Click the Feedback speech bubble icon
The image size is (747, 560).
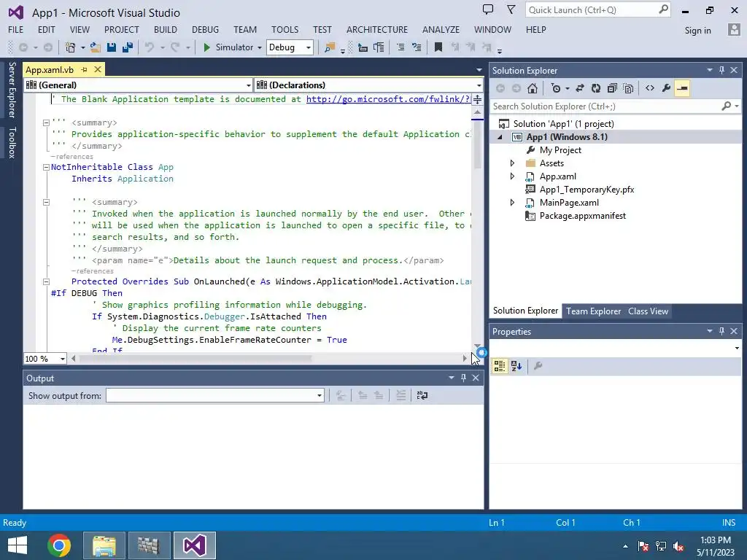[487, 9]
